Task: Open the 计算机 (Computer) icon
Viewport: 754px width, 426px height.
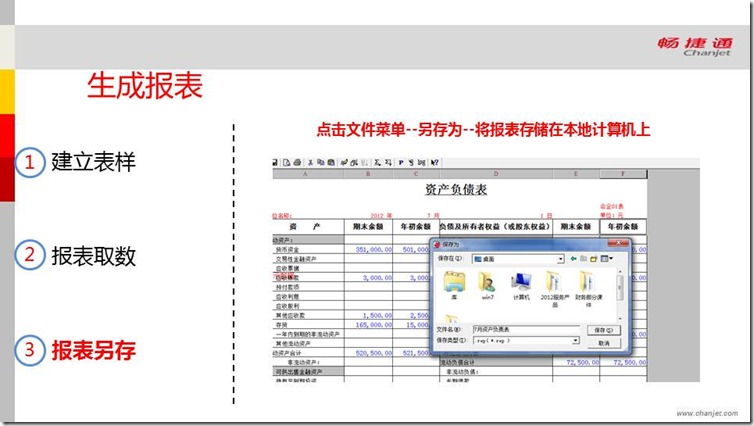Action: pos(521,286)
